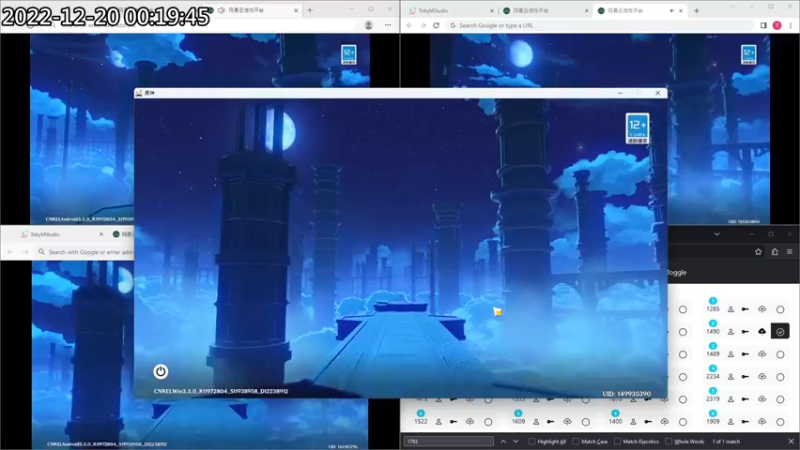
Task: Click the Toggle label in the Firefox page header
Action: click(x=677, y=272)
